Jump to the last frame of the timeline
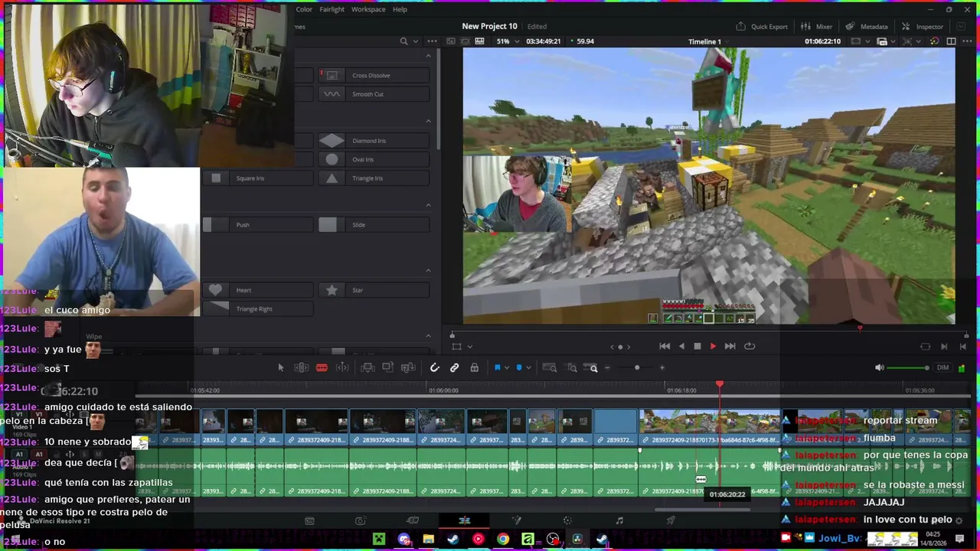 pyautogui.click(x=730, y=346)
